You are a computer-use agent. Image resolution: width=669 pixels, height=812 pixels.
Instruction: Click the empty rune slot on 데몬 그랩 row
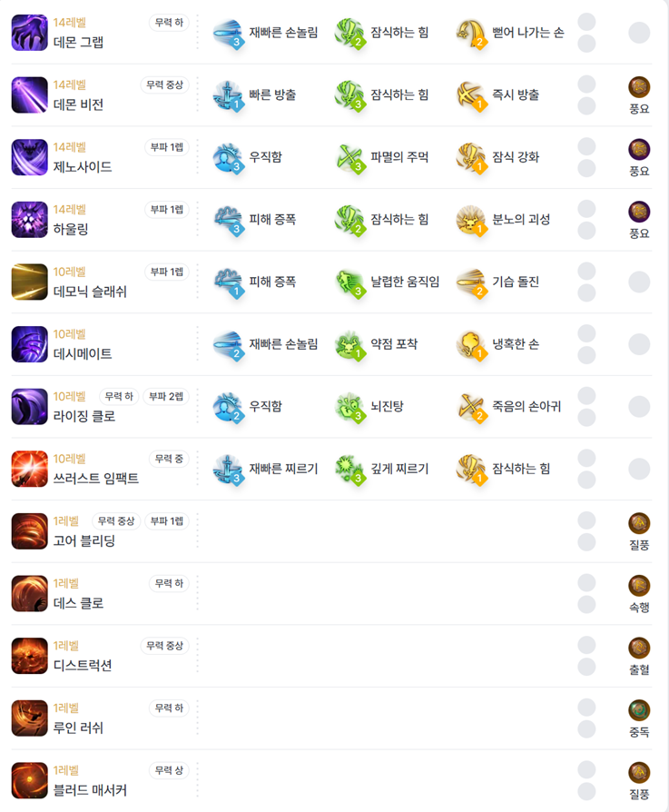639,33
